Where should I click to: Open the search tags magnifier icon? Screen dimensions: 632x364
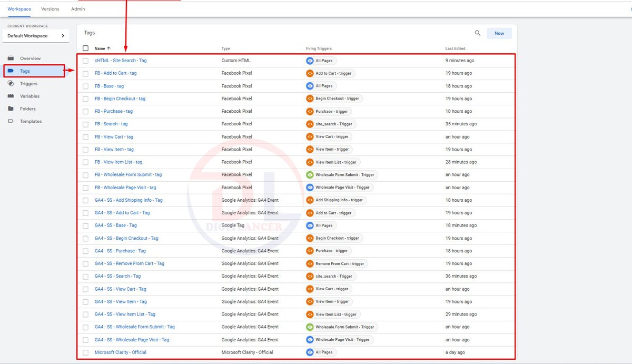coord(478,33)
